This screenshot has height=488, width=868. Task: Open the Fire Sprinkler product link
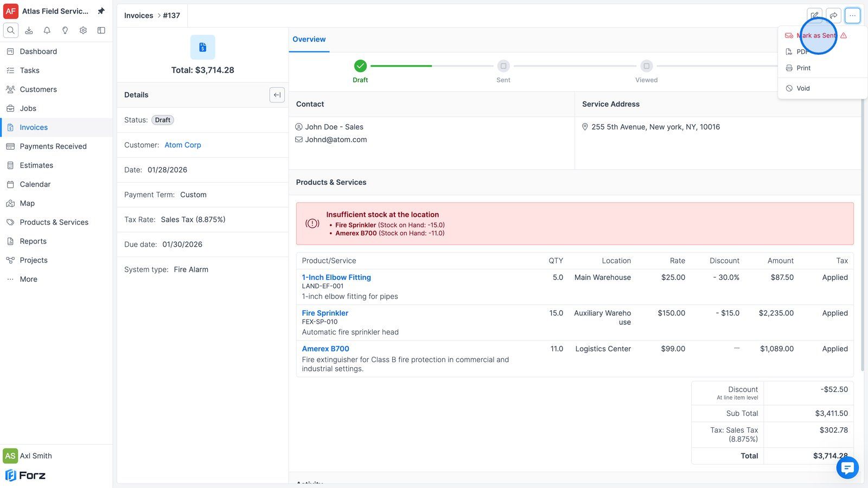[x=325, y=313]
